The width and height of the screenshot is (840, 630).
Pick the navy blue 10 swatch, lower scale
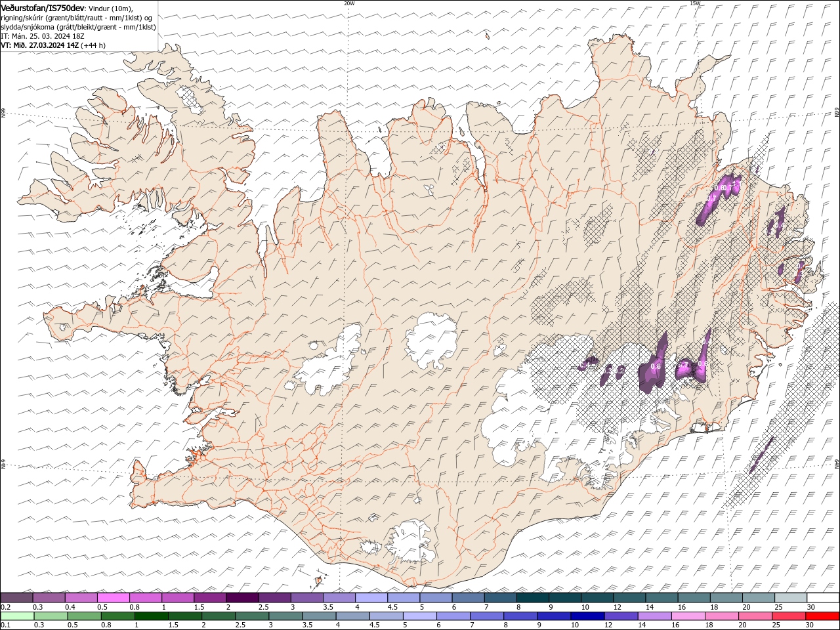(587, 616)
